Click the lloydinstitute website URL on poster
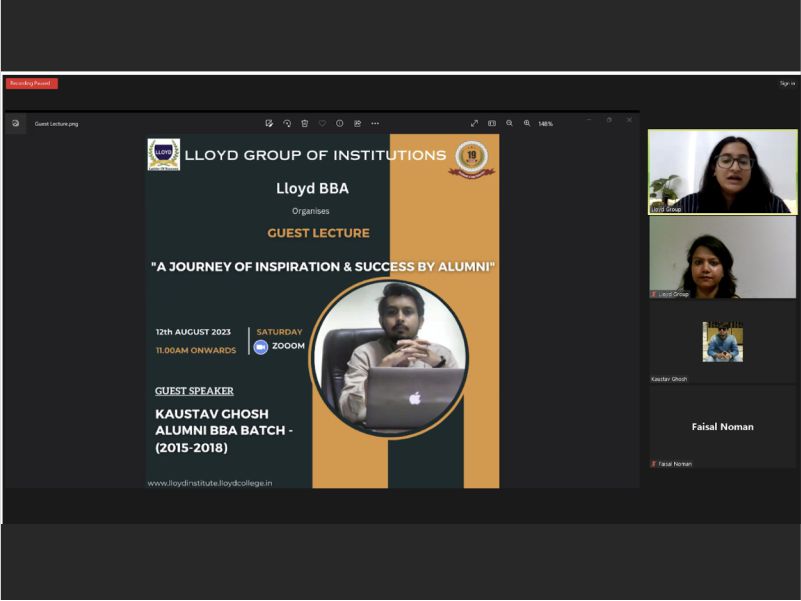 click(209, 483)
